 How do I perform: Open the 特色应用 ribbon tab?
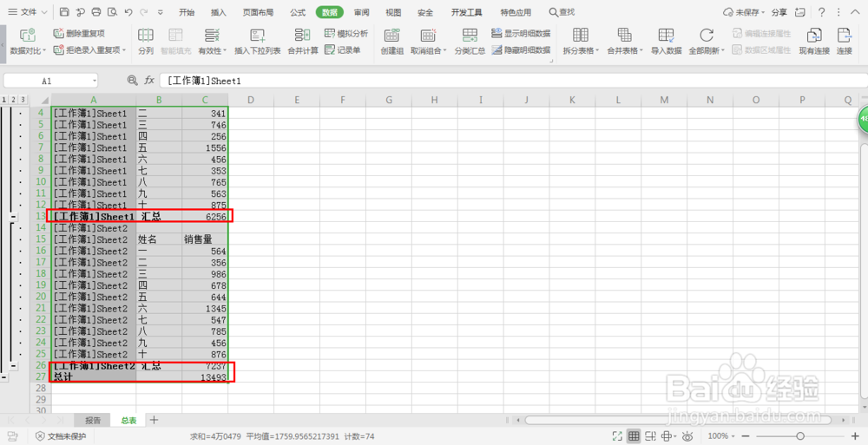(516, 12)
